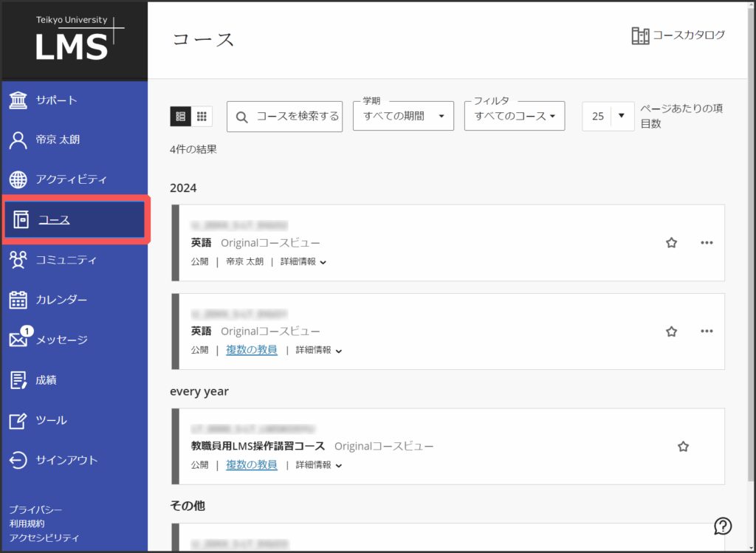Click the その他 section heading
Image resolution: width=756 pixels, height=553 pixels.
point(188,506)
